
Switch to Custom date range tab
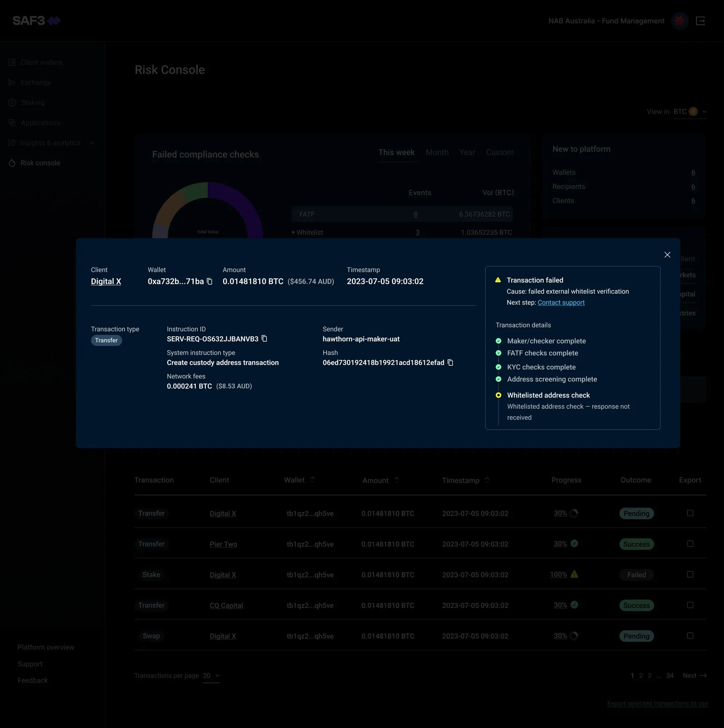[500, 153]
